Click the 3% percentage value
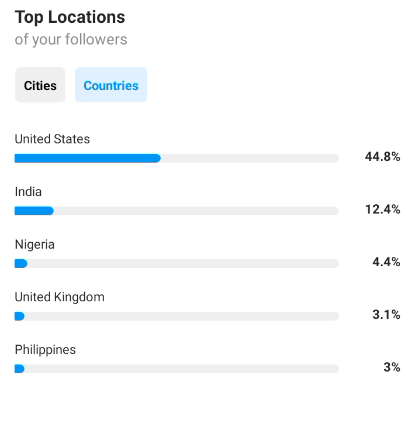This screenshot has width=418, height=434. pyautogui.click(x=392, y=367)
